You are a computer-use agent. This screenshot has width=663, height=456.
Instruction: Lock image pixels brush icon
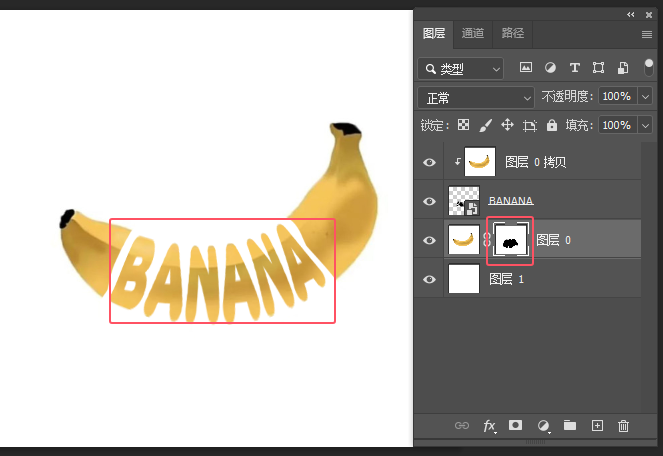coord(485,125)
